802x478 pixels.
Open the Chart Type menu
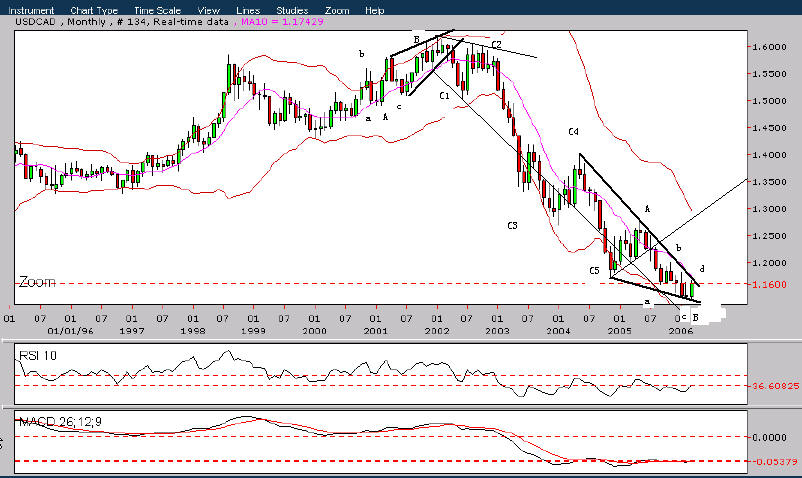pos(94,10)
